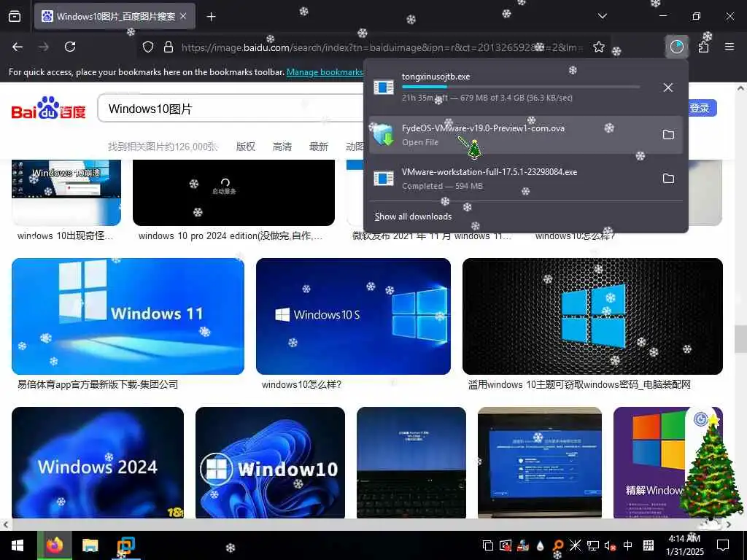The width and height of the screenshot is (747, 560).
Task: Toggle the 中 input language indicator
Action: point(628,545)
